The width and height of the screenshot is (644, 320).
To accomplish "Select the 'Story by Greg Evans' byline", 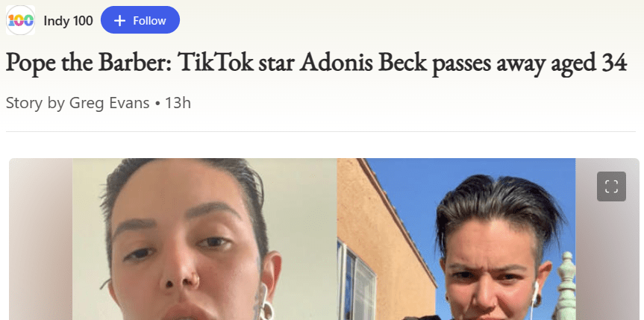I will click(x=78, y=103).
